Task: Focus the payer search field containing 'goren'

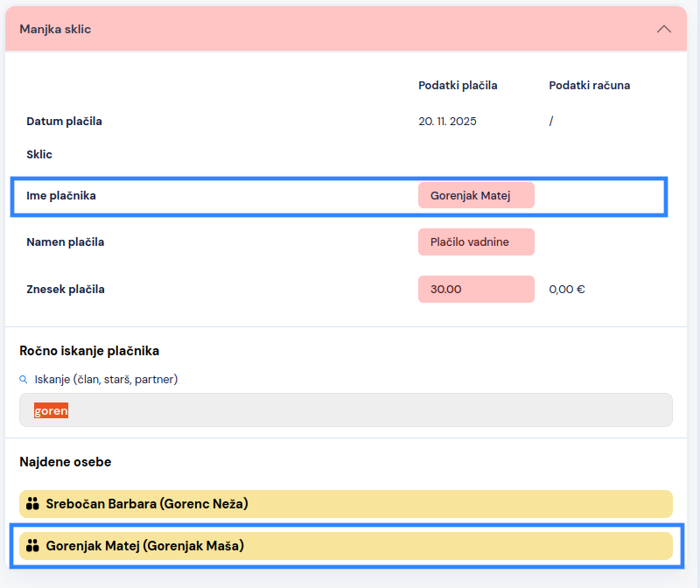Action: [346, 410]
